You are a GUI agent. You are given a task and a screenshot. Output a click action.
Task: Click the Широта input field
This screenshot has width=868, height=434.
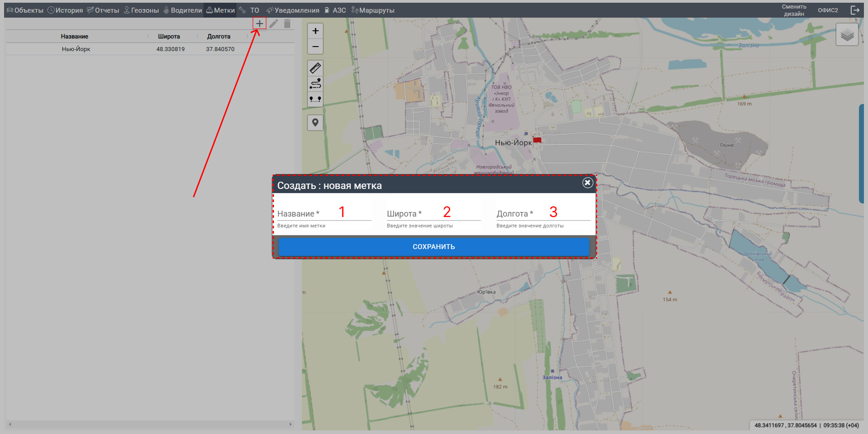point(433,214)
